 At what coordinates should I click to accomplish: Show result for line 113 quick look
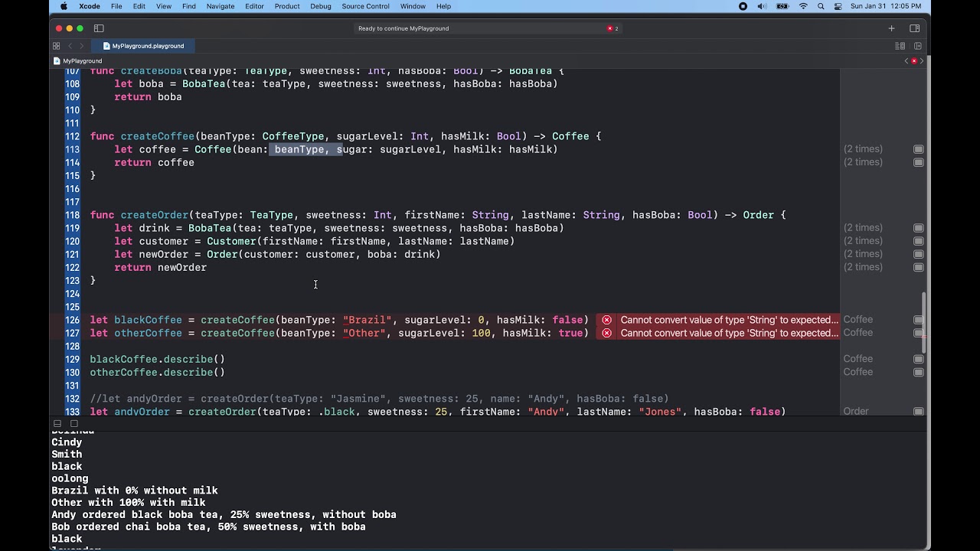(918, 149)
